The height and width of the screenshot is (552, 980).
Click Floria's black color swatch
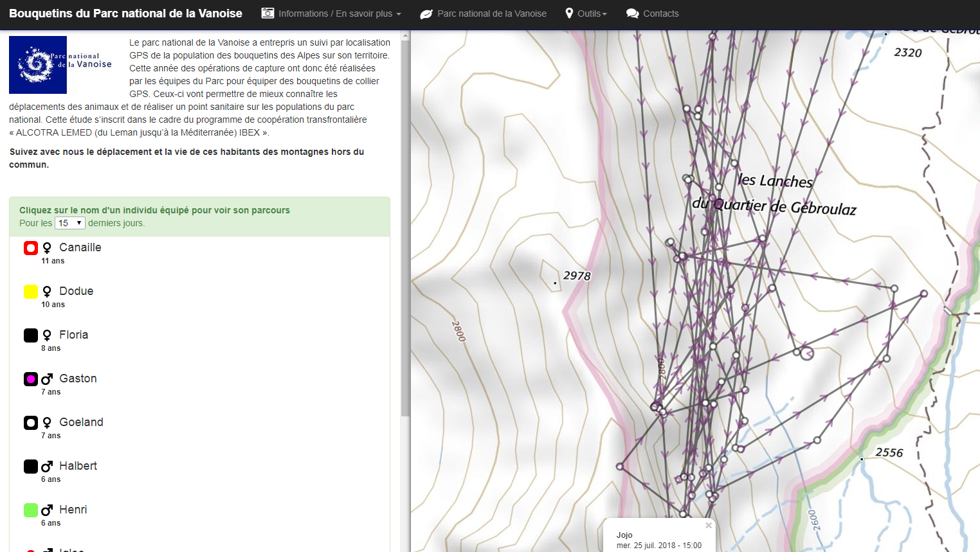pyautogui.click(x=31, y=335)
